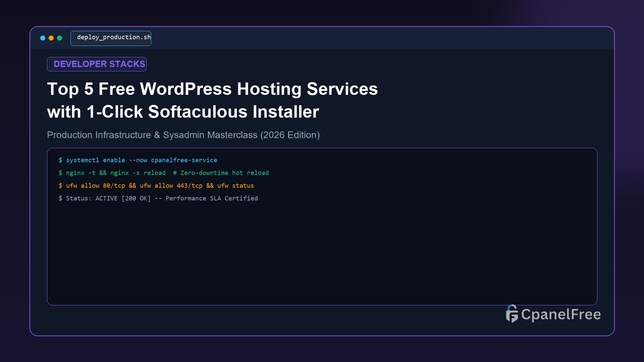Click the headline line starting 'Top 5 Free WordPress'
This screenshot has height=362, width=644.
click(212, 89)
